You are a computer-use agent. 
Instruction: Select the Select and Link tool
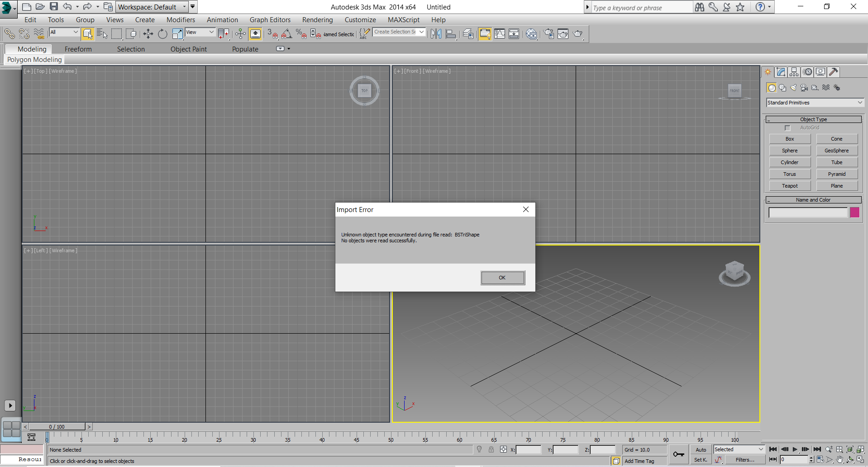tap(10, 33)
